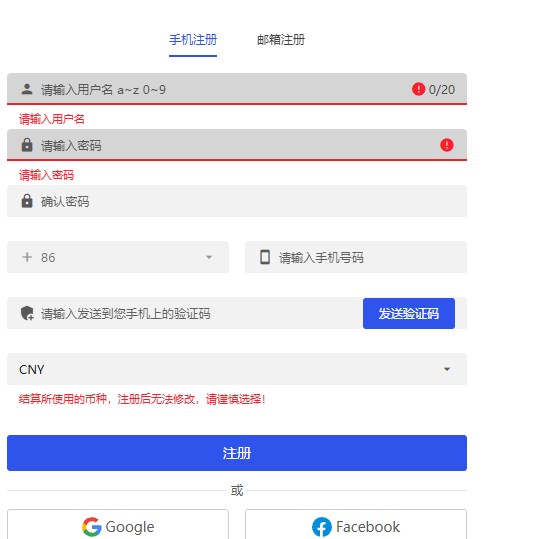Focus the 确认密码 confirm password input
Viewport: 535px width, 539px height.
pyautogui.click(x=237, y=201)
